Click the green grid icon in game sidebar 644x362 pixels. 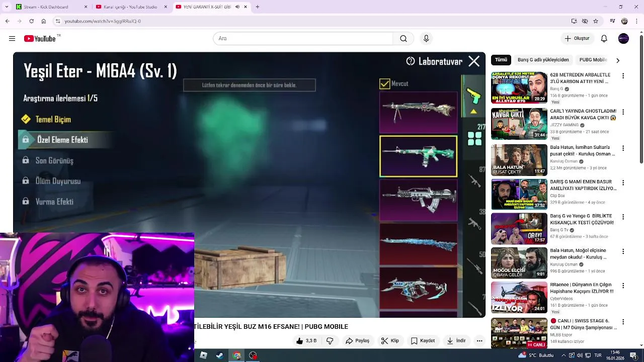[x=474, y=139]
